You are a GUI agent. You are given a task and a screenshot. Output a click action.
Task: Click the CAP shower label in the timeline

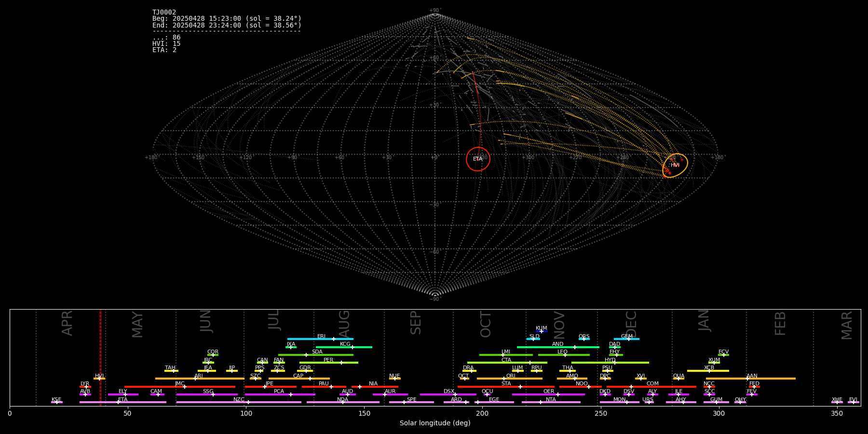pos(298,376)
